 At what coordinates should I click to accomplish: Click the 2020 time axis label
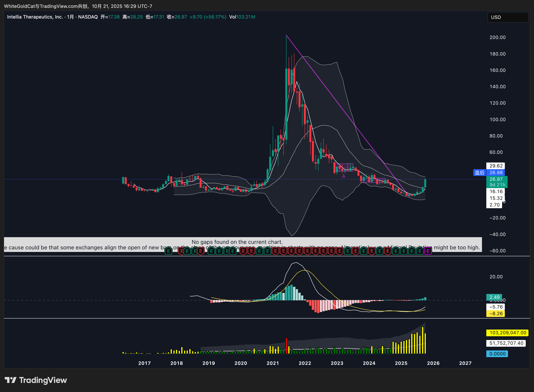point(241,363)
